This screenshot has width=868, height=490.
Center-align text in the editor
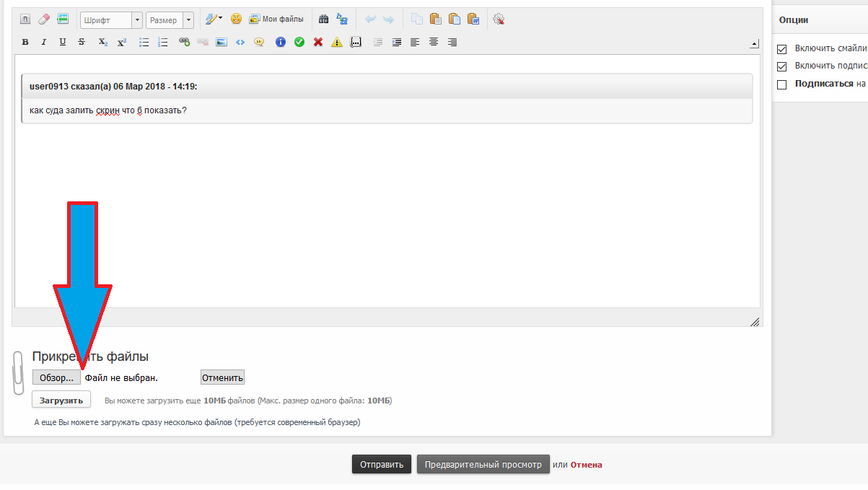434,43
